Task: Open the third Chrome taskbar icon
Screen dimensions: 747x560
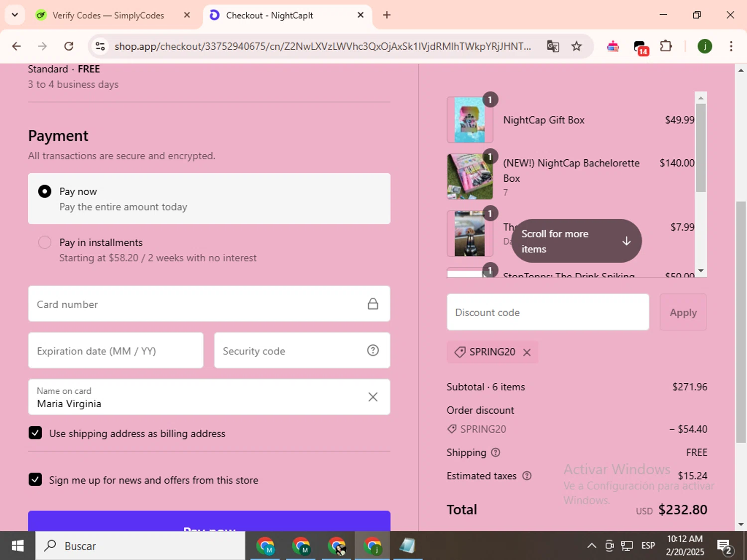Action: [337, 546]
